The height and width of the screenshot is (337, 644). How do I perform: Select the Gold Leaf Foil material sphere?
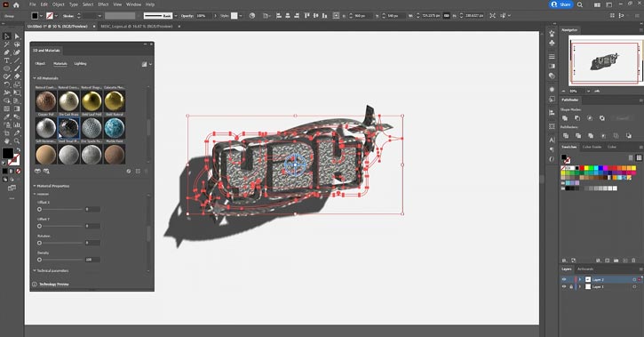tap(91, 100)
